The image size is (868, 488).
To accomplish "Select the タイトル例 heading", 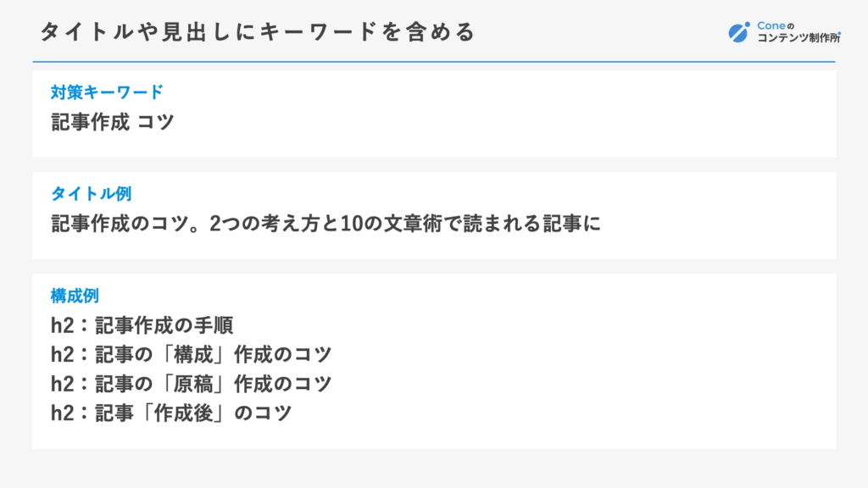I will (91, 194).
